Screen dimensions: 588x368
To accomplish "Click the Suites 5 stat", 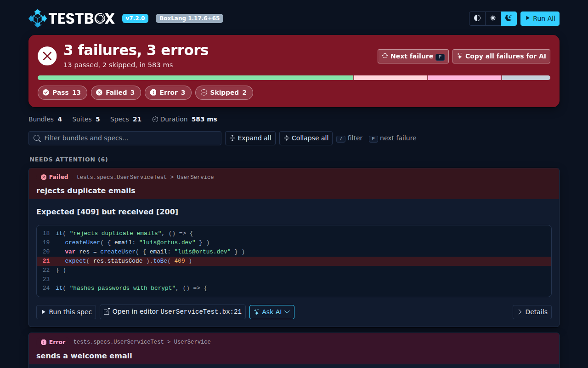I will click(86, 119).
